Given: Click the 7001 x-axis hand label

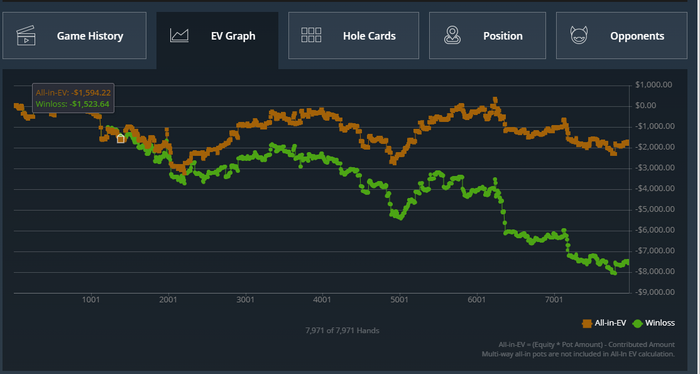Looking at the screenshot, I should [554, 300].
